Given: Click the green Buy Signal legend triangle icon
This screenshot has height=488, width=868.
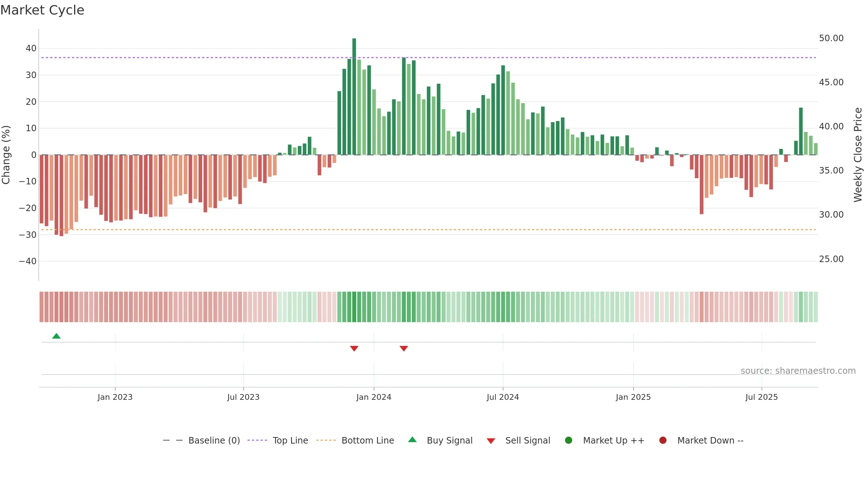Looking at the screenshot, I should pos(412,440).
